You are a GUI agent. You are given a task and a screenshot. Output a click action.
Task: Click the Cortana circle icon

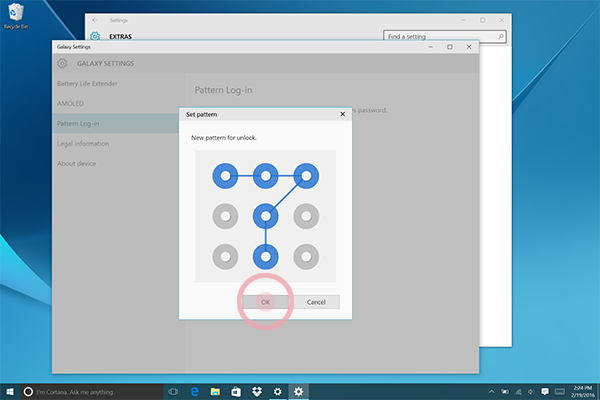click(x=28, y=392)
